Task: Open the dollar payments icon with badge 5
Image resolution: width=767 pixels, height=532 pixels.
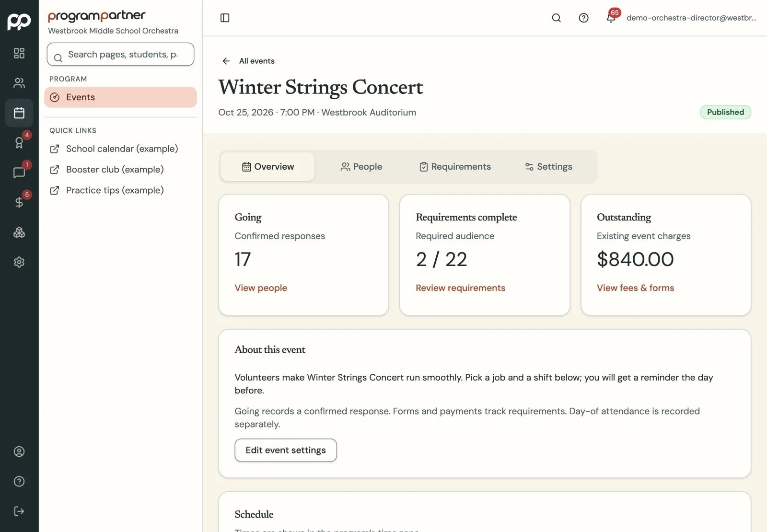Action: click(19, 202)
